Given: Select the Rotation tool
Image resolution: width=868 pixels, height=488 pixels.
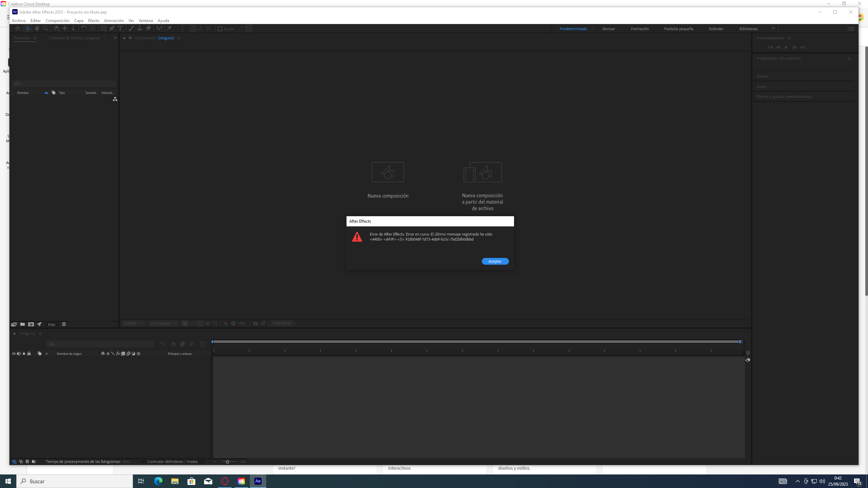Looking at the screenshot, I should click(x=84, y=28).
